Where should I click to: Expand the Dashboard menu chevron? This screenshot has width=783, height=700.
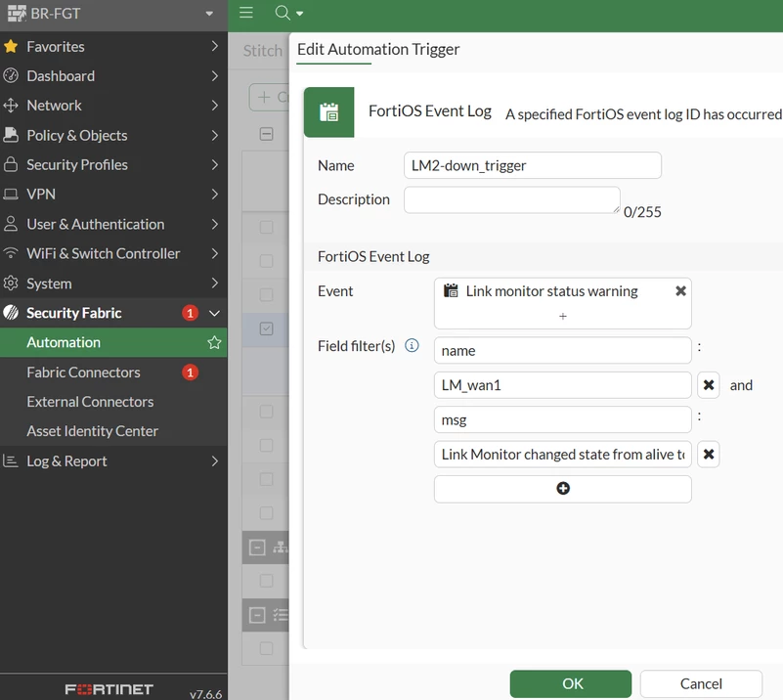point(215,76)
